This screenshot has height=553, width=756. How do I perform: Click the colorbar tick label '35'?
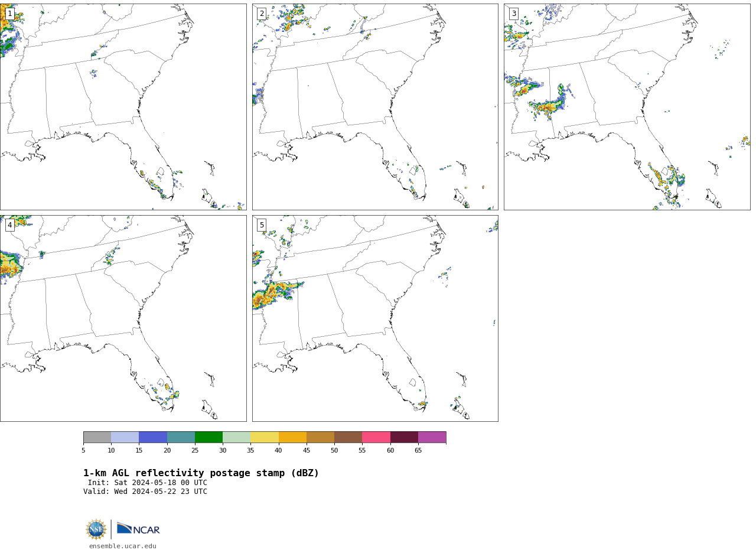pyautogui.click(x=250, y=451)
